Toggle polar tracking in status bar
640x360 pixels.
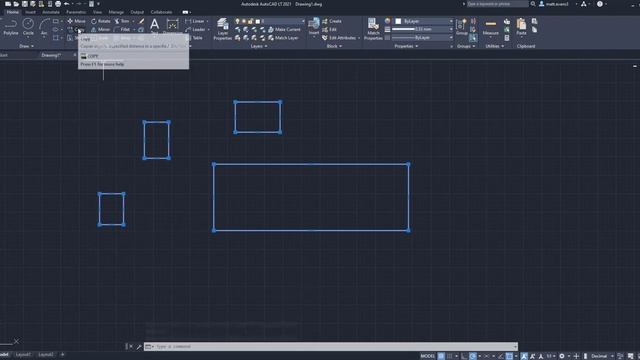click(x=473, y=356)
